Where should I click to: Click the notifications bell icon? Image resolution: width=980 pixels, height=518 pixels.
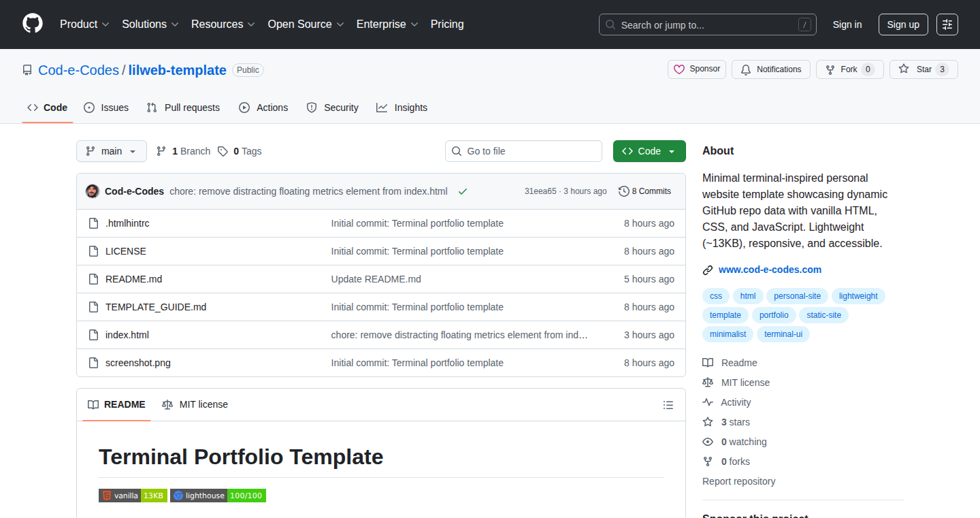point(746,69)
